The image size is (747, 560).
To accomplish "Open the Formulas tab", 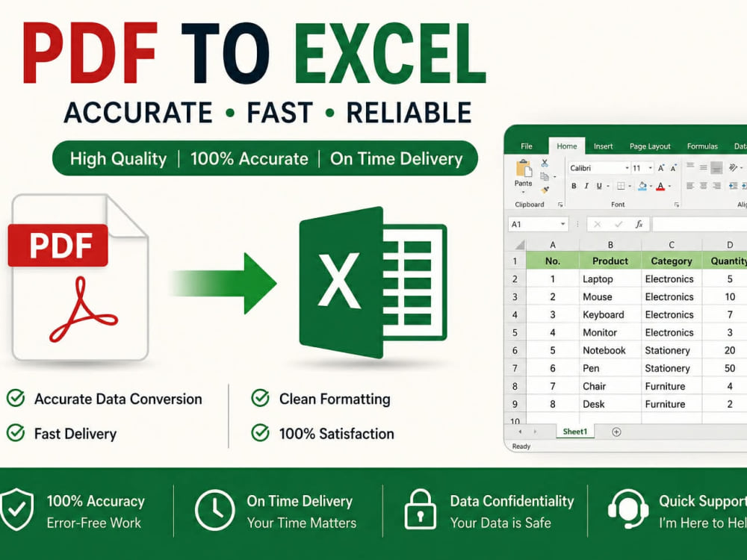I will point(702,146).
